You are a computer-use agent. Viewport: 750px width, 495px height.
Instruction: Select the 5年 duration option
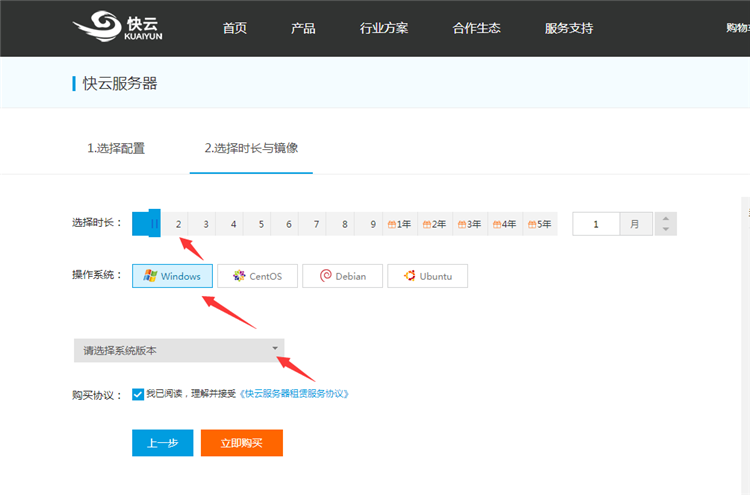pos(539,224)
